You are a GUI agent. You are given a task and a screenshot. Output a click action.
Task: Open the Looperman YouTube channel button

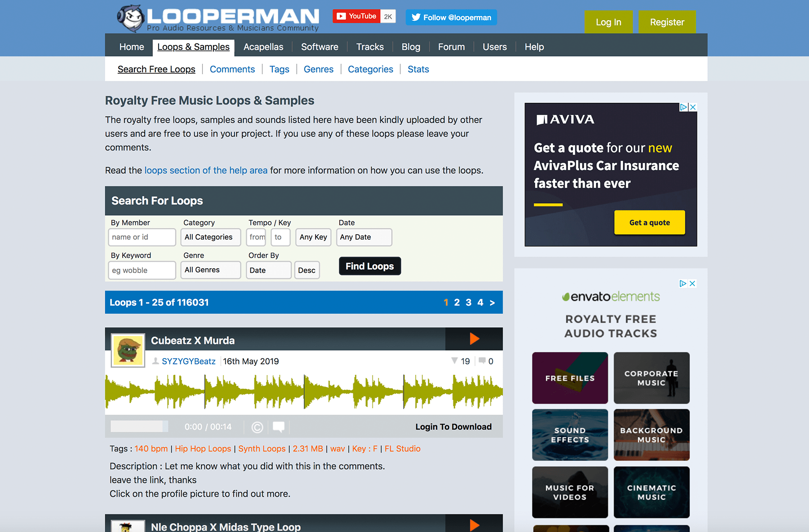[364, 17]
